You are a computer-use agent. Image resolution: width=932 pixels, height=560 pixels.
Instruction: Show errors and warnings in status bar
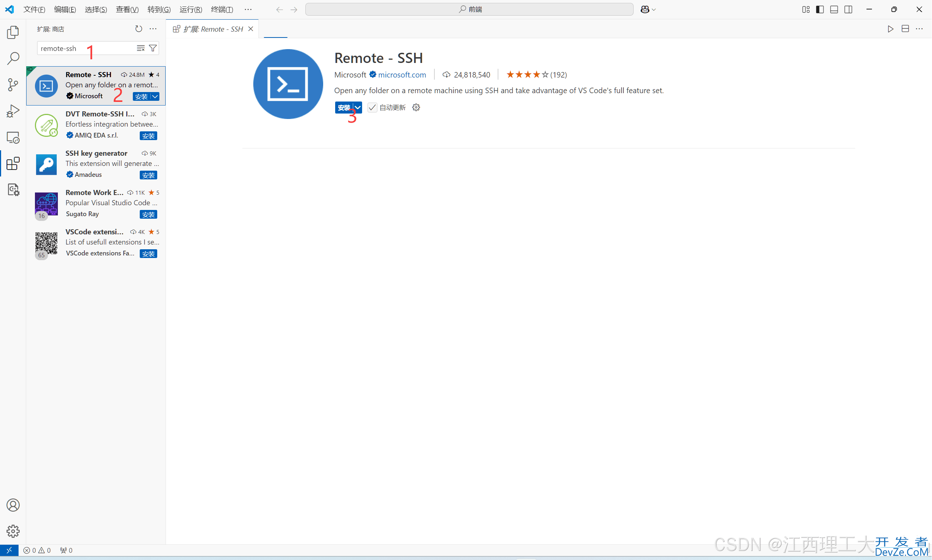37,550
